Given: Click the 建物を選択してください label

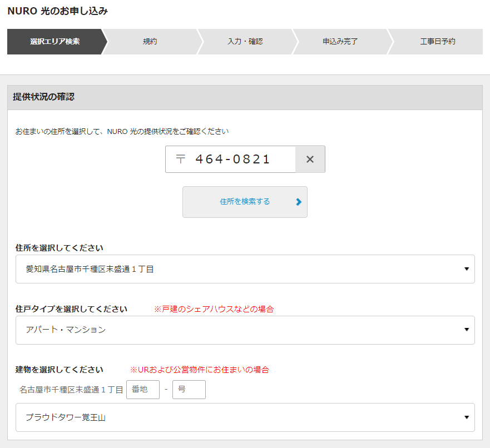Looking at the screenshot, I should [60, 370].
